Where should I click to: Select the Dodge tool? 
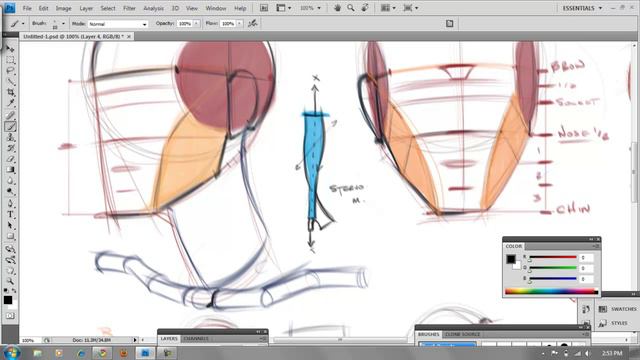[10, 191]
